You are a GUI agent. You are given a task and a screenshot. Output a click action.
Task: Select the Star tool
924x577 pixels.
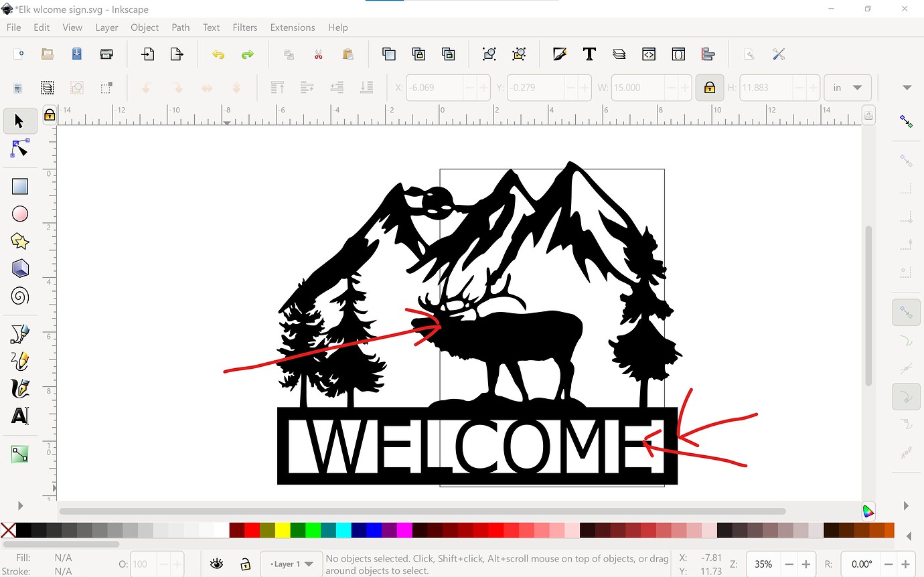pyautogui.click(x=19, y=241)
